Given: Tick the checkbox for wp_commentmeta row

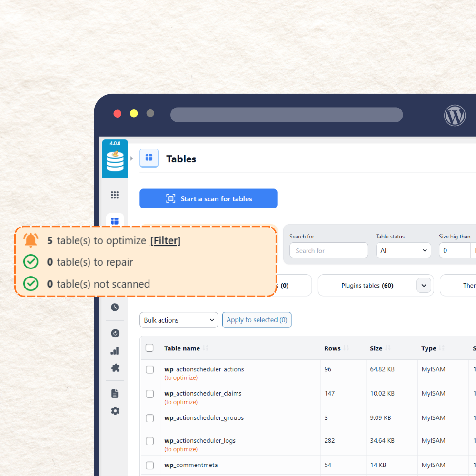Looking at the screenshot, I should (149, 465).
